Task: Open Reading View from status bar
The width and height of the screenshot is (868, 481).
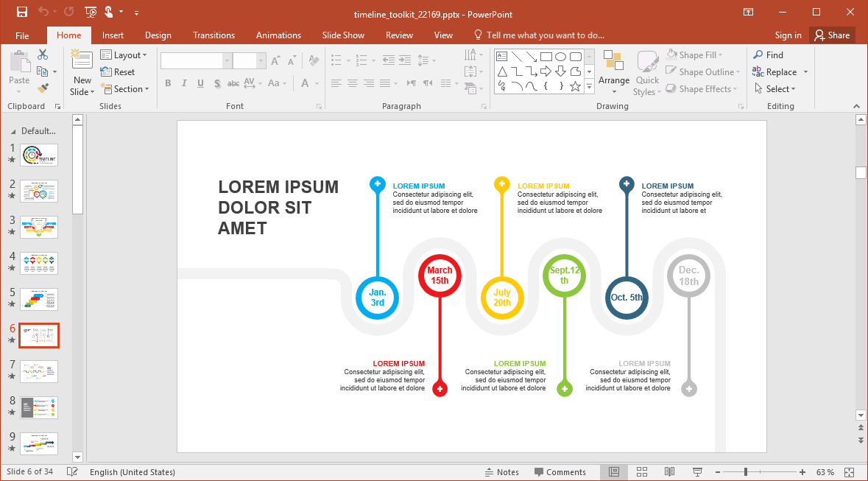Action: (x=669, y=472)
